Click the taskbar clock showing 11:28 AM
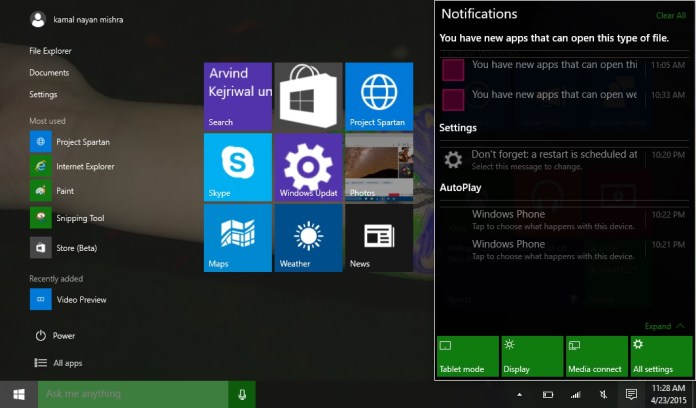Image resolution: width=696 pixels, height=408 pixels. 668,394
